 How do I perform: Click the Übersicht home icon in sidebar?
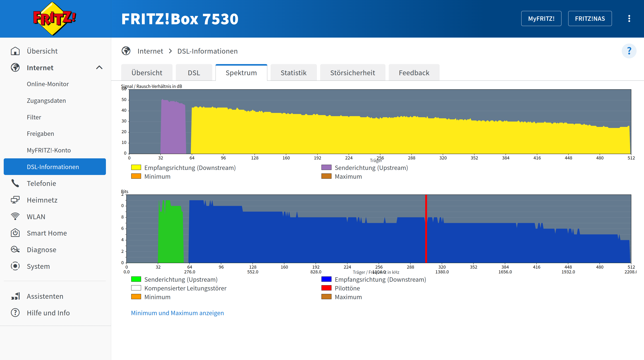(15, 51)
